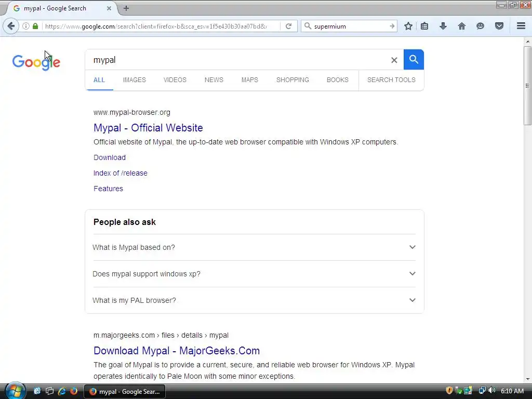Open volume speaker tray icon
This screenshot has width=532, height=399.
491,391
